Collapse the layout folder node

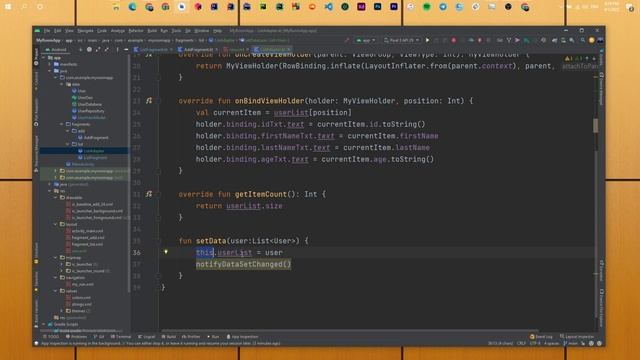(56, 224)
